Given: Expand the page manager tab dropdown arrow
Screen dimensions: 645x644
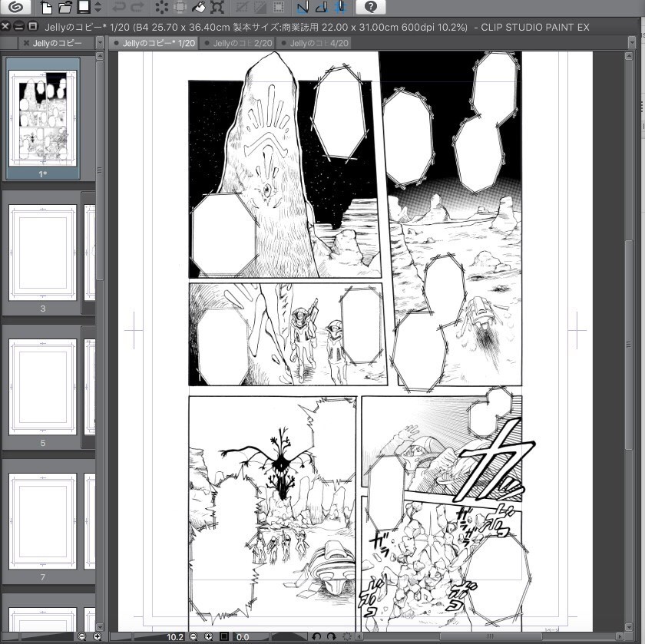Looking at the screenshot, I should pyautogui.click(x=99, y=43).
